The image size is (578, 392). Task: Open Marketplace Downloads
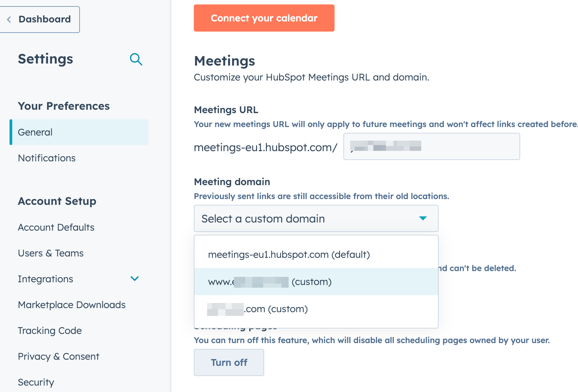coord(71,305)
